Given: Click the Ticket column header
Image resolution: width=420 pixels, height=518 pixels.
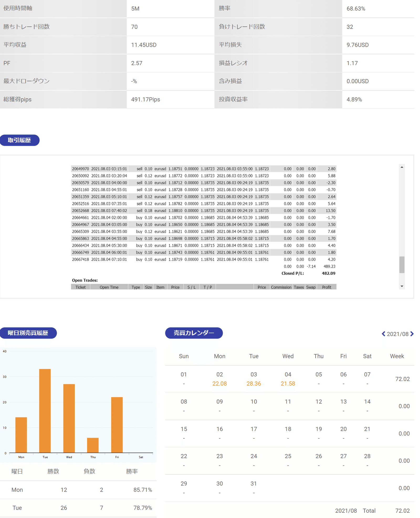Looking at the screenshot, I should click(x=81, y=287).
